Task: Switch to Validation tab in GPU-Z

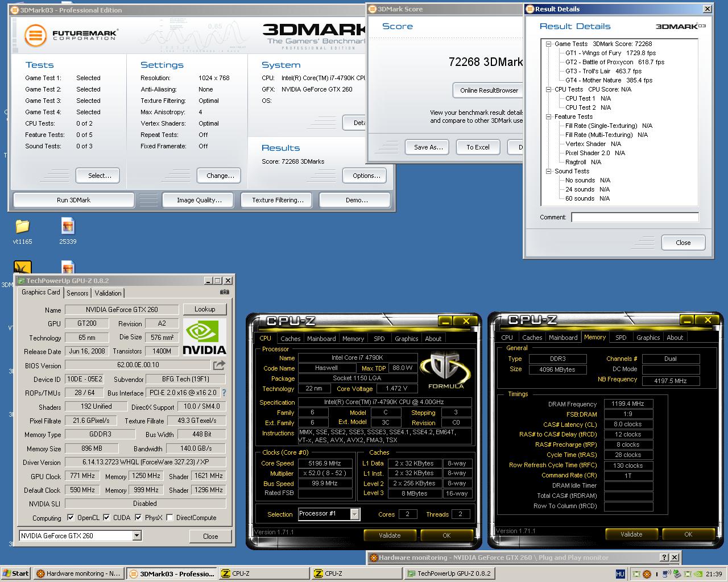Action: [108, 293]
